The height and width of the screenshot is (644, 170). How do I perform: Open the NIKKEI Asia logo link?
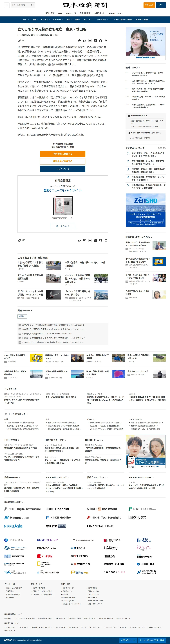[13, 526]
